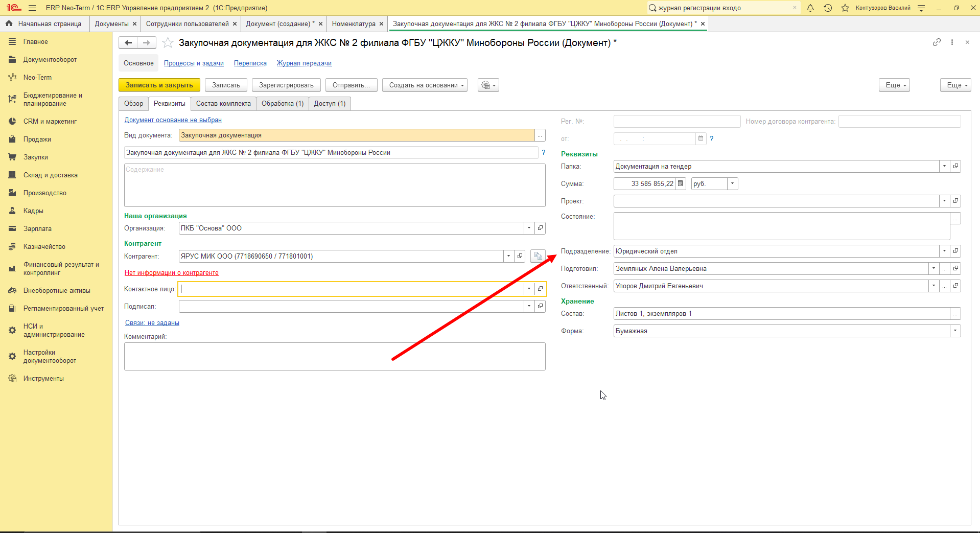Open Казначейство section in sidebar

pyautogui.click(x=44, y=246)
